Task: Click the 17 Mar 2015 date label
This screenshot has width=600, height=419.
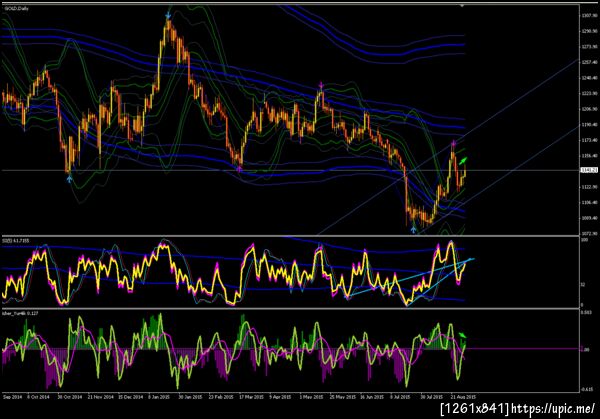Action: [x=251, y=397]
